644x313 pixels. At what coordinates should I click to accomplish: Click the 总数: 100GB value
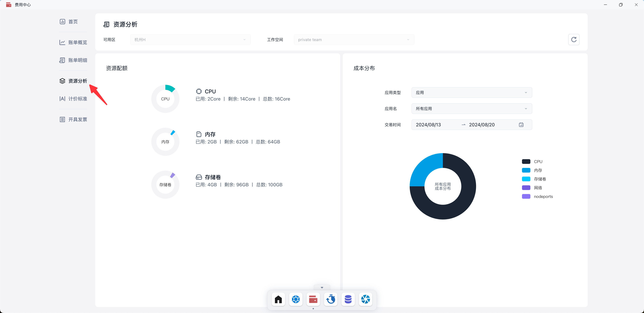pos(269,185)
